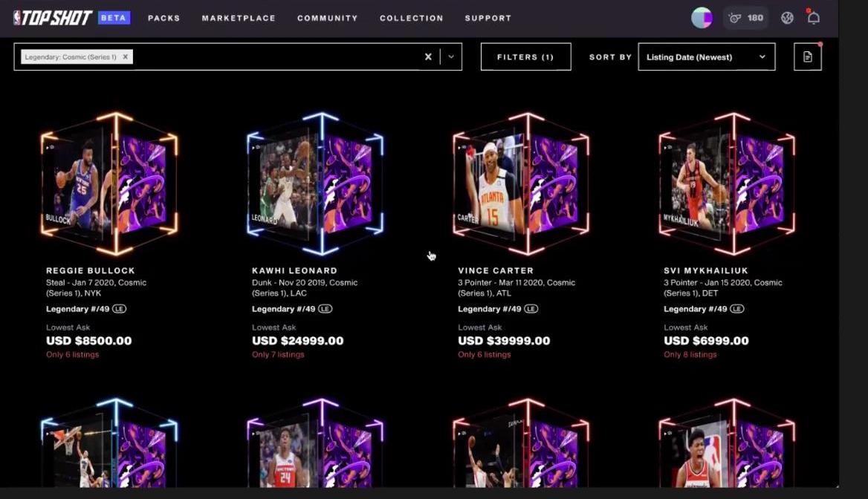This screenshot has width=868, height=499.
Task: Select the Vince Carter moment cube
Action: tap(521, 184)
